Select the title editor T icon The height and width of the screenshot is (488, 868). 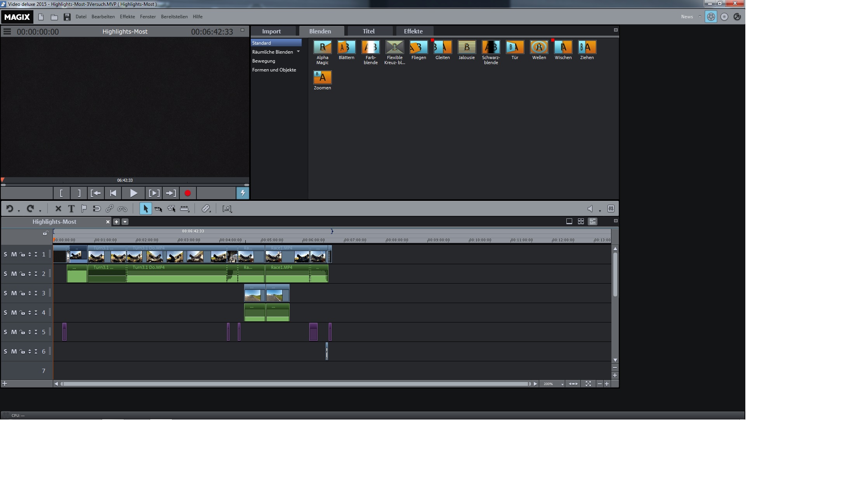coord(71,209)
